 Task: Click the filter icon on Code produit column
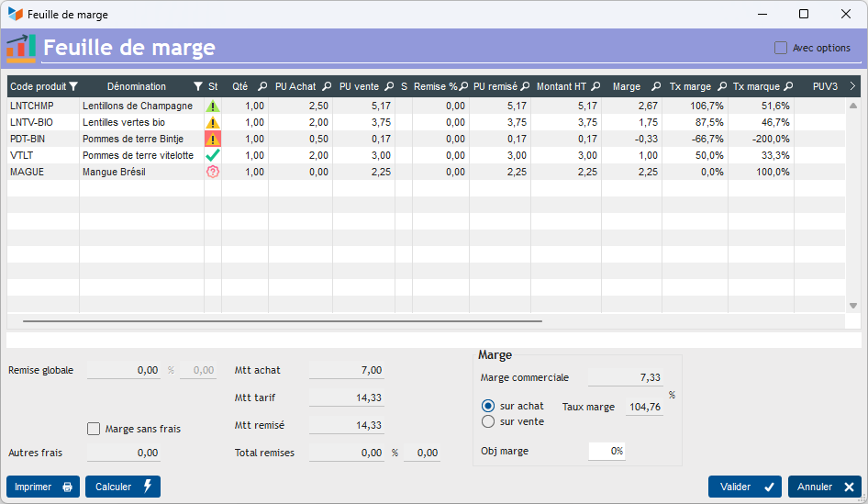pos(73,87)
